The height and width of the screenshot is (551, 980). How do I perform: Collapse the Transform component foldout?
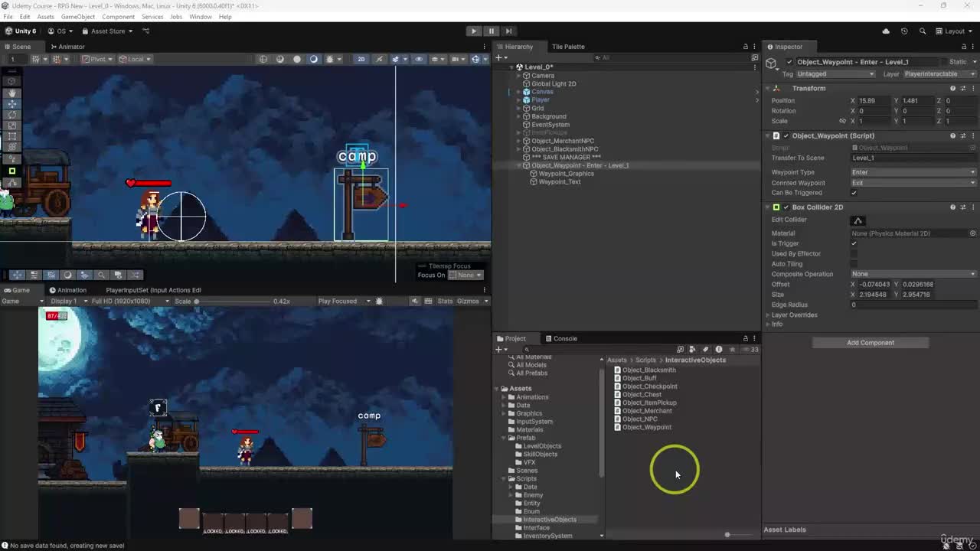click(x=768, y=88)
